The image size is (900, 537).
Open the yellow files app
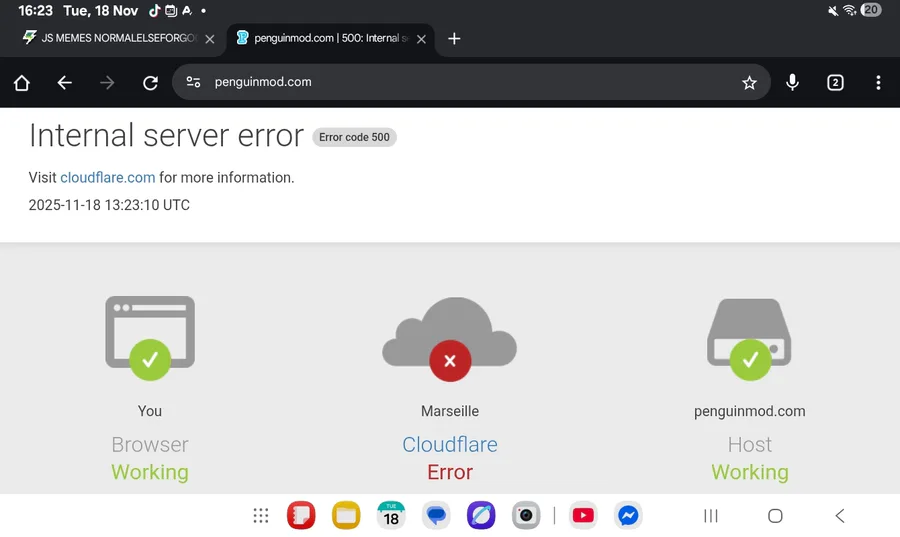click(x=346, y=515)
